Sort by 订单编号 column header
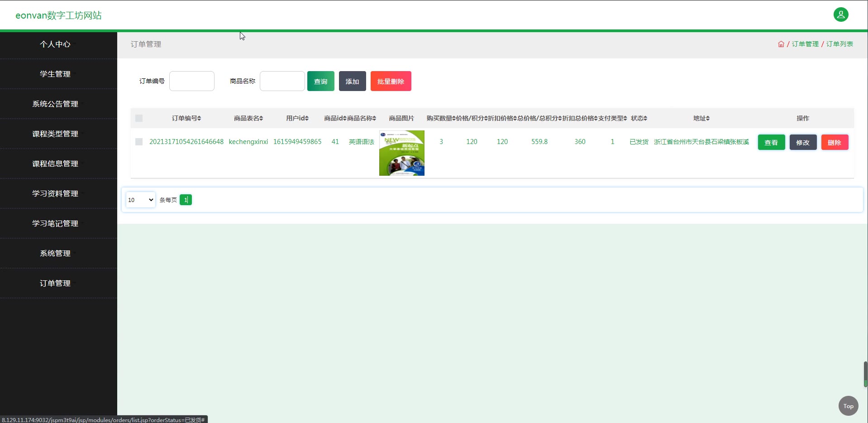868x423 pixels. click(186, 118)
